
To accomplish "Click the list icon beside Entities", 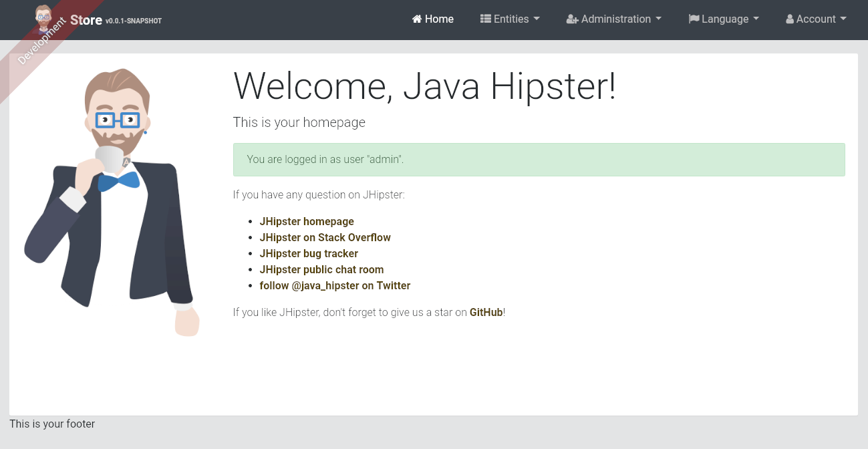I will [x=486, y=19].
